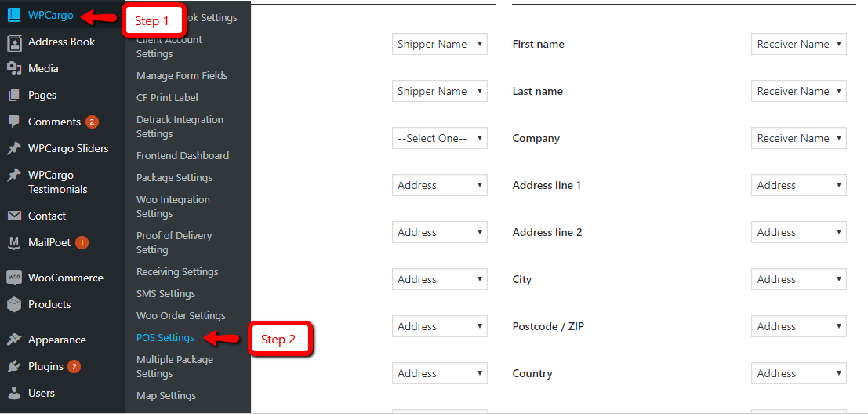868x414 pixels.
Task: Open Woo Integration Settings submenu
Action: [173, 206]
